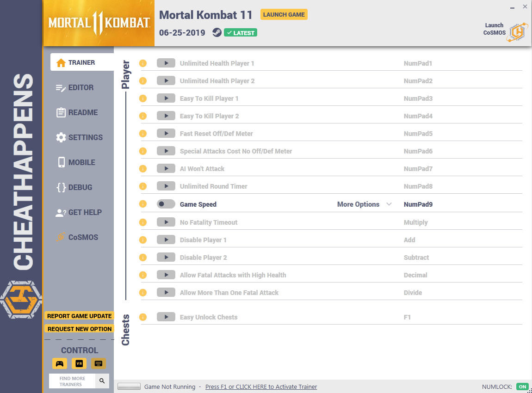The image size is (532, 393).
Task: Toggle the Game Speed switch
Action: [x=166, y=204]
